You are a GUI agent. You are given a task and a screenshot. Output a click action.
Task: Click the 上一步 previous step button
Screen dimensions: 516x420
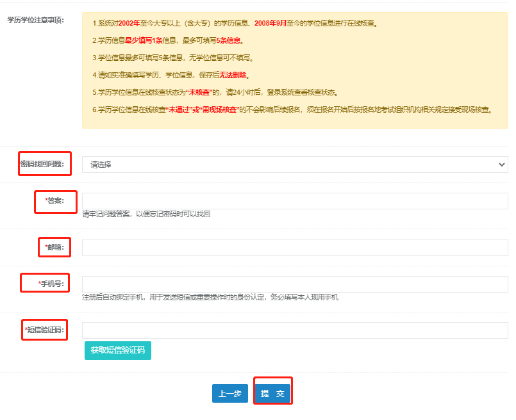tap(229, 394)
